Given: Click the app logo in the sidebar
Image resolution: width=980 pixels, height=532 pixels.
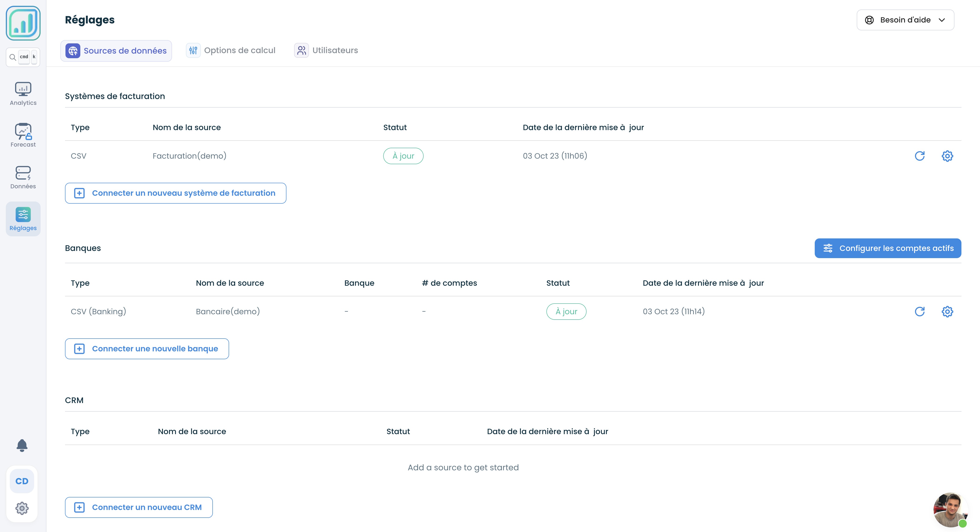Looking at the screenshot, I should [x=23, y=23].
